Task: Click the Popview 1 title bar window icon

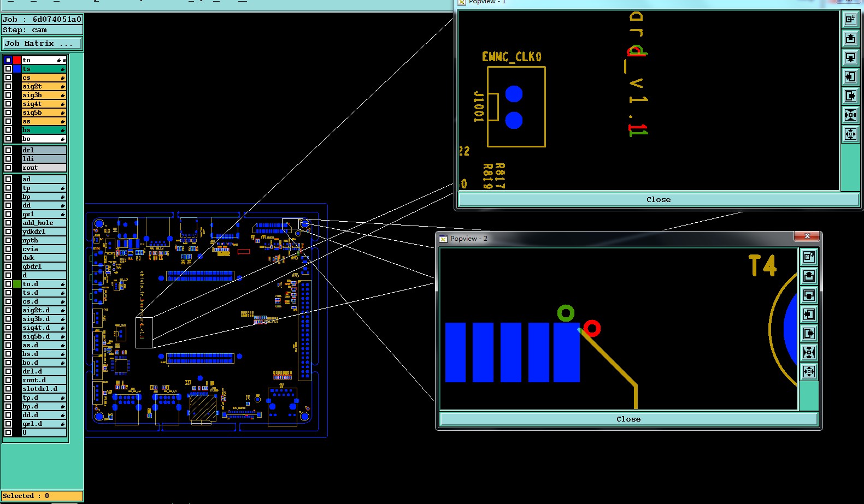Action: tap(462, 2)
